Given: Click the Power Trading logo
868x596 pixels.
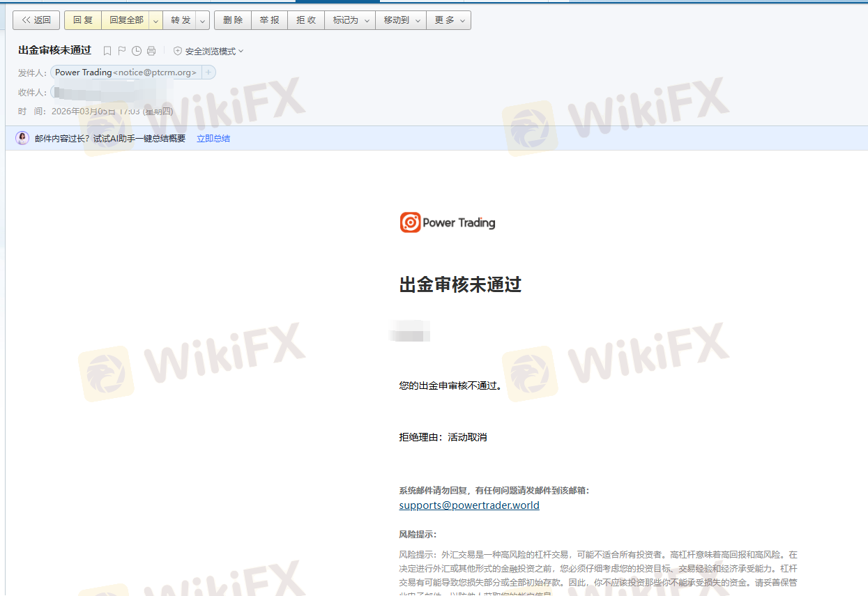Looking at the screenshot, I should click(x=447, y=222).
